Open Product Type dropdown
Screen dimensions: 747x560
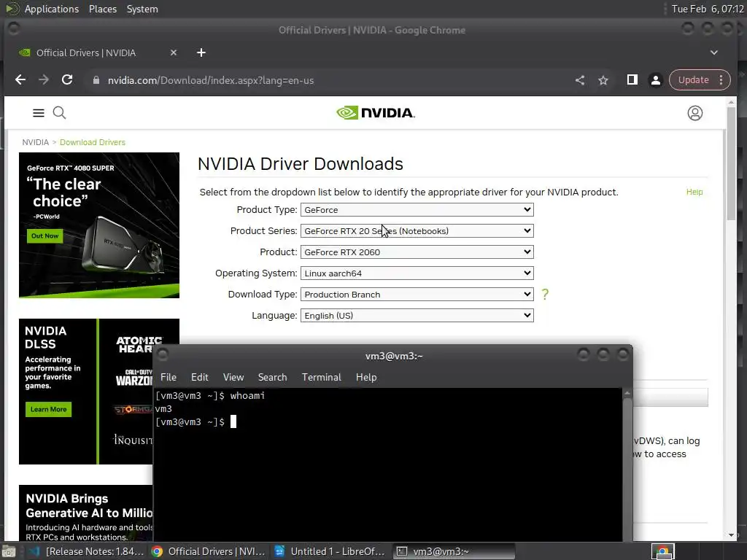click(x=417, y=210)
